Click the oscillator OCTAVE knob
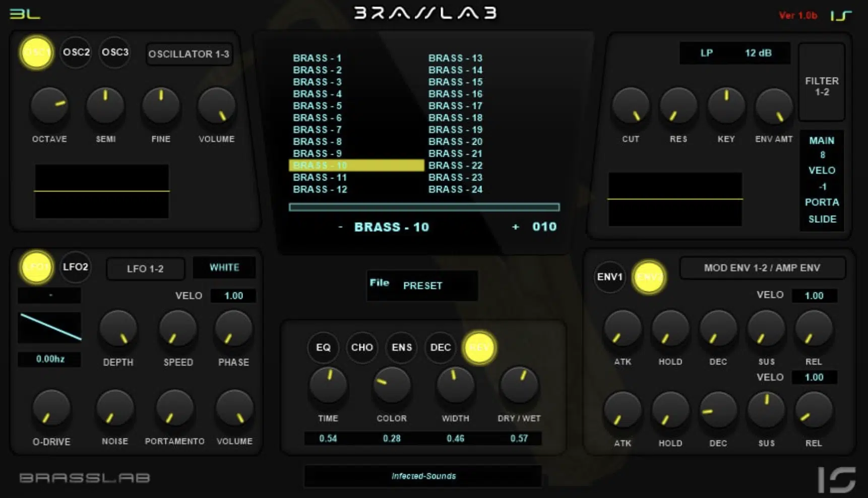Image resolution: width=868 pixels, height=498 pixels. (49, 106)
